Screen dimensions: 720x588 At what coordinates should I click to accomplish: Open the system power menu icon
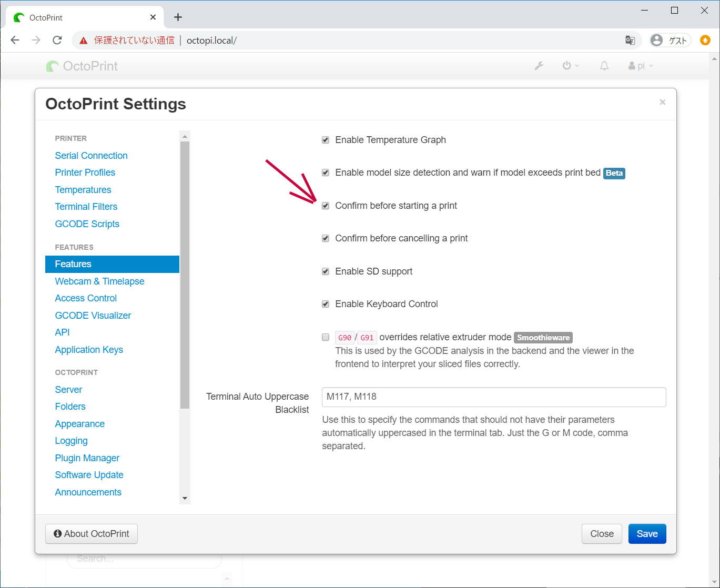[x=570, y=66]
